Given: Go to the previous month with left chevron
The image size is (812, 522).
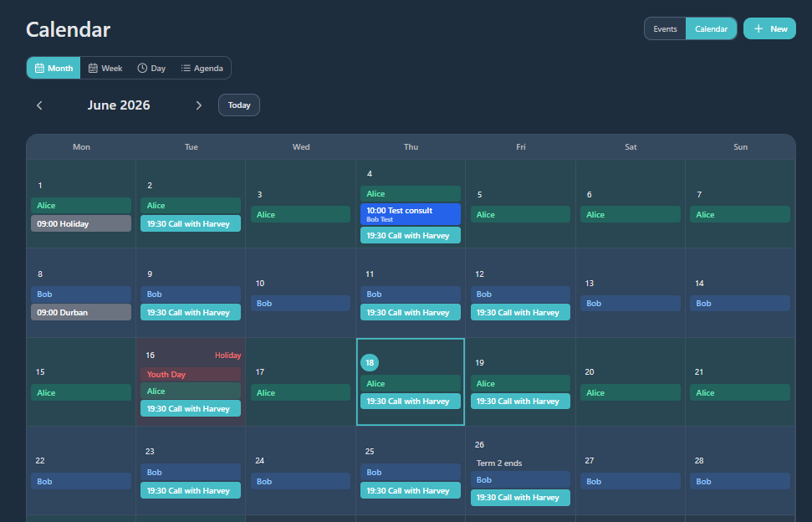Looking at the screenshot, I should tap(39, 105).
